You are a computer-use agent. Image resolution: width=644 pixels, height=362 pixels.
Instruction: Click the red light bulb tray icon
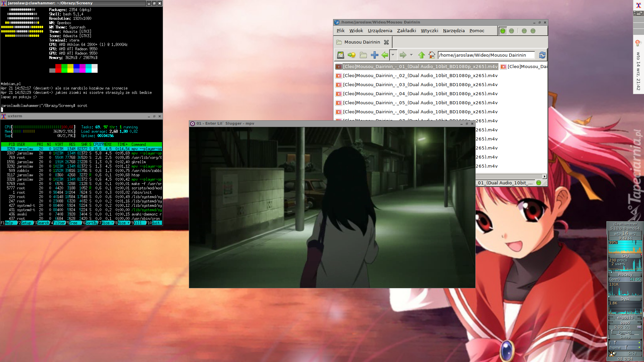pos(638,43)
